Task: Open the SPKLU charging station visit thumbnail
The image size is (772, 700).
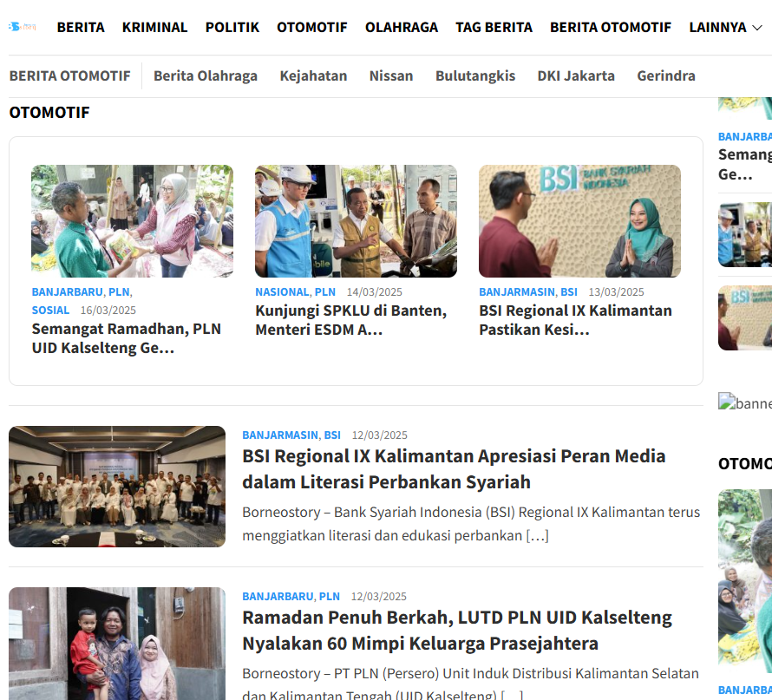Action: coord(356,221)
